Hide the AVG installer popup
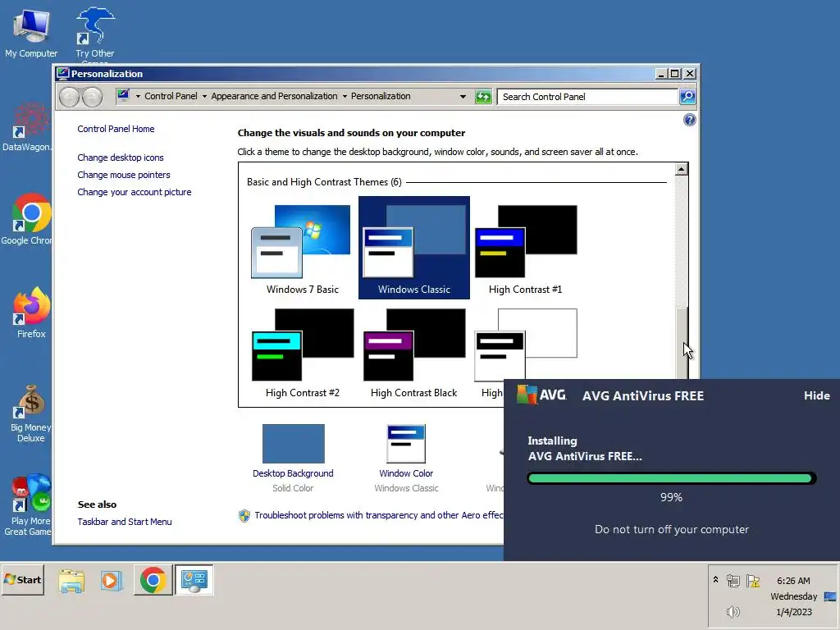This screenshot has height=630, width=840. tap(816, 395)
